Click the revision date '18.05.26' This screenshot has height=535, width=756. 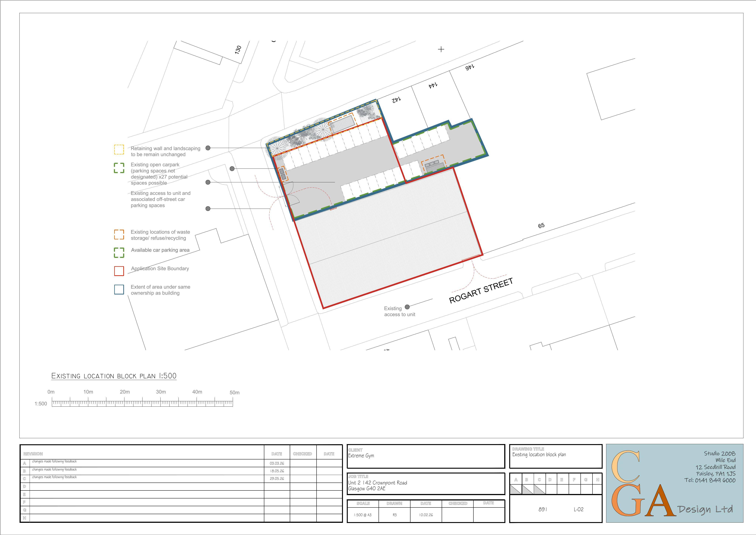pyautogui.click(x=277, y=471)
